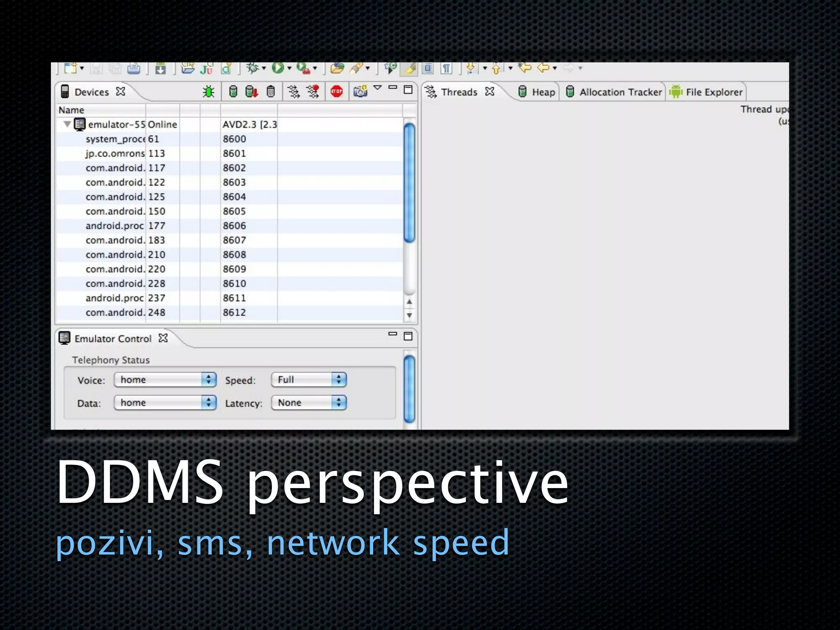
Task: Open the Search dropdown arrow
Action: (x=367, y=68)
